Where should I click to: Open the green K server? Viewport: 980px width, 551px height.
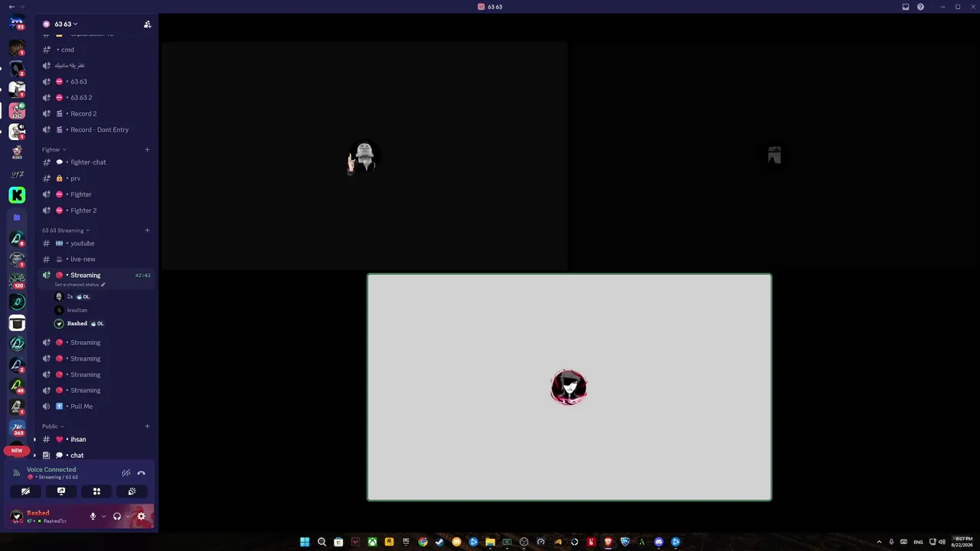pos(17,195)
